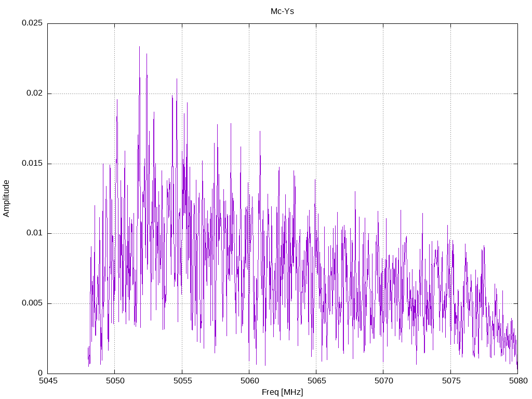Click the 5050 x-axis tick label
This screenshot has height=399, width=532.
115,381
